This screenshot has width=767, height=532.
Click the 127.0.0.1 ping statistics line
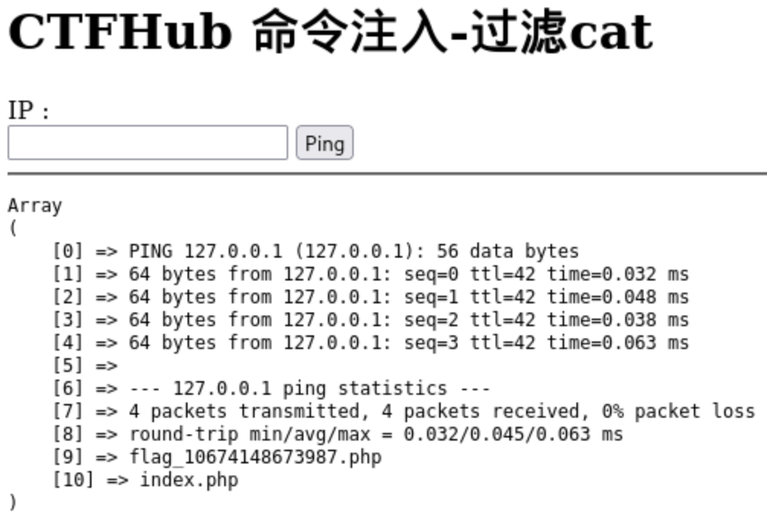pyautogui.click(x=331, y=389)
